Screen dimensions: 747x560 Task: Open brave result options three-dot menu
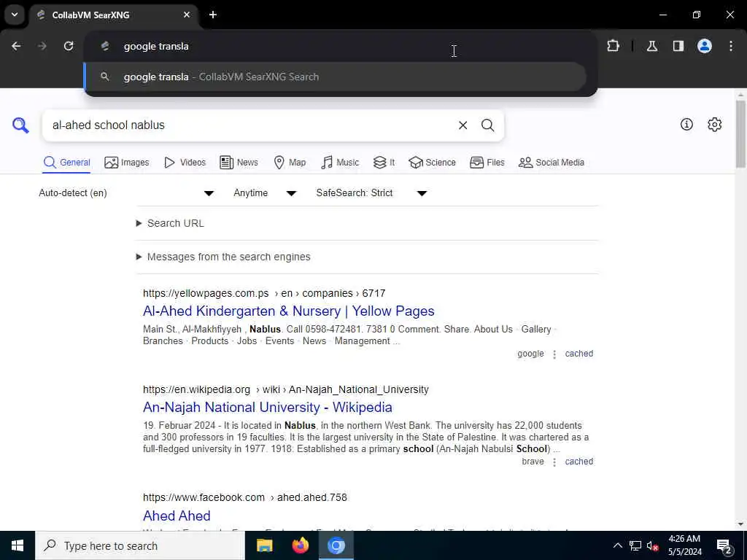point(554,462)
